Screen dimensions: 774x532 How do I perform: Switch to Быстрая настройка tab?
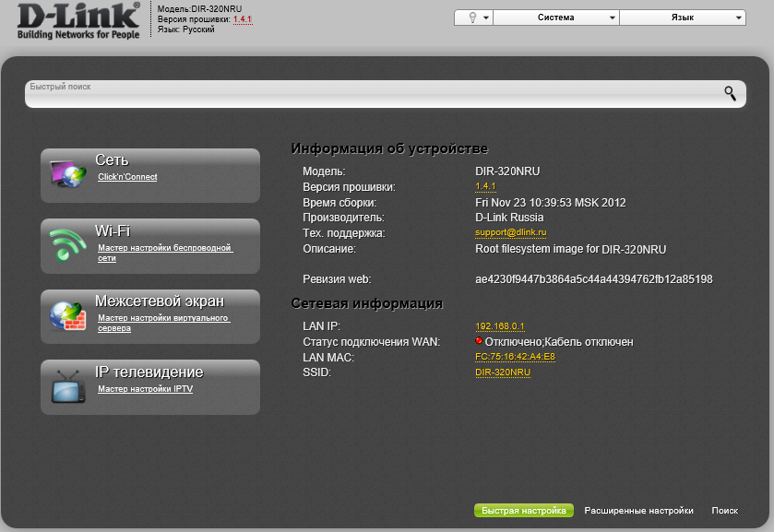[524, 510]
